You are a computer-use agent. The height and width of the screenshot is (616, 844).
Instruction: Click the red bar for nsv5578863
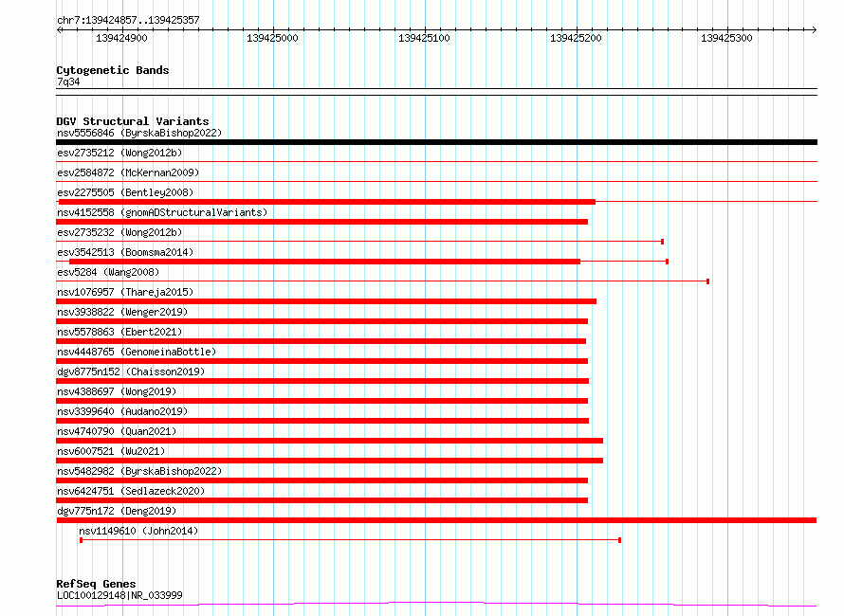click(321, 341)
